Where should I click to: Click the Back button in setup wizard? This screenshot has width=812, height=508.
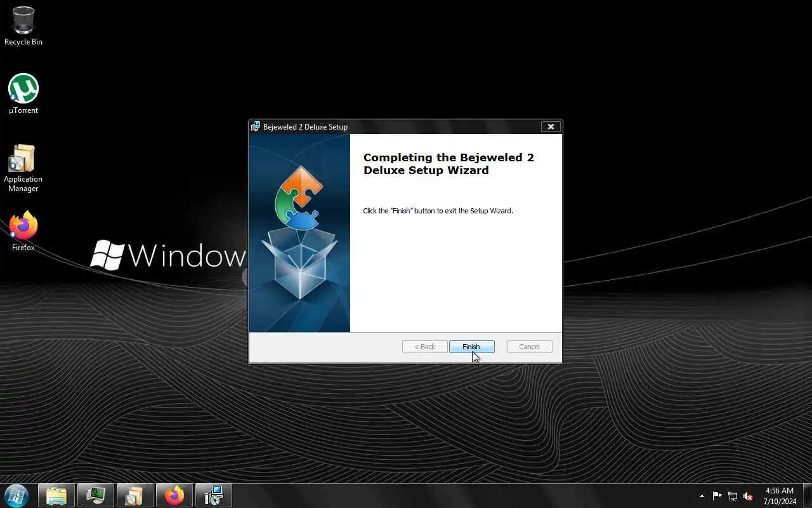424,347
